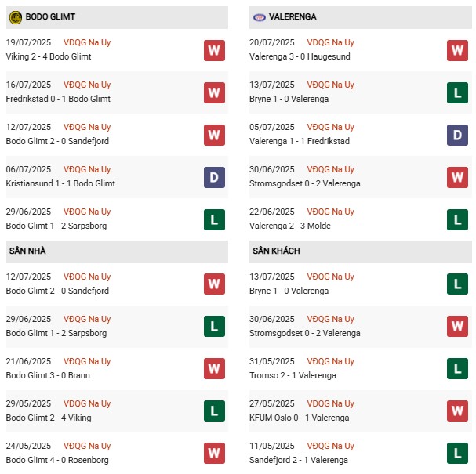The width and height of the screenshot is (476, 474).
Task: Open the Bodo Glimt 3 - 0 Brann match
Action: coord(48,375)
